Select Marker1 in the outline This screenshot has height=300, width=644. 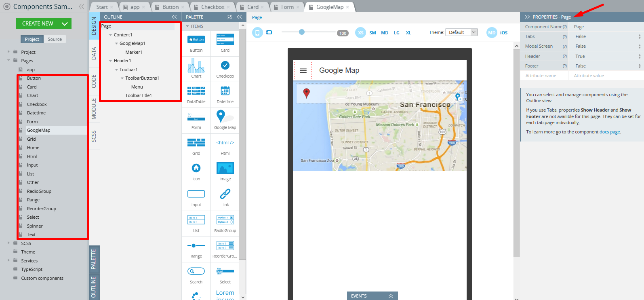[134, 52]
